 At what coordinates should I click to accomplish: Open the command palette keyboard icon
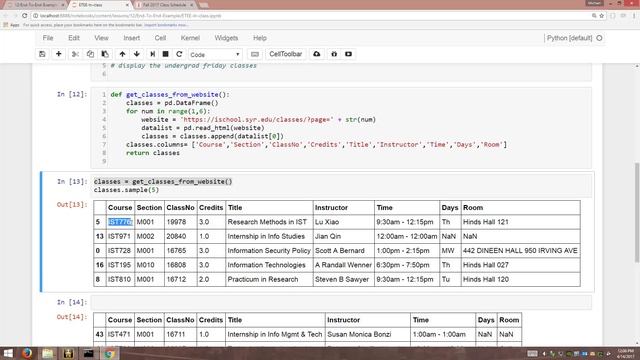click(x=255, y=54)
